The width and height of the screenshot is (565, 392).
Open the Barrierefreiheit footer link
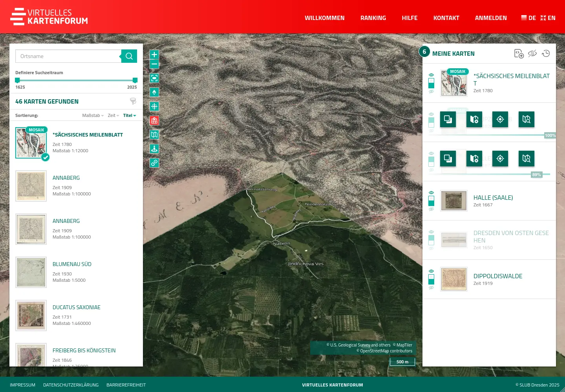126,385
